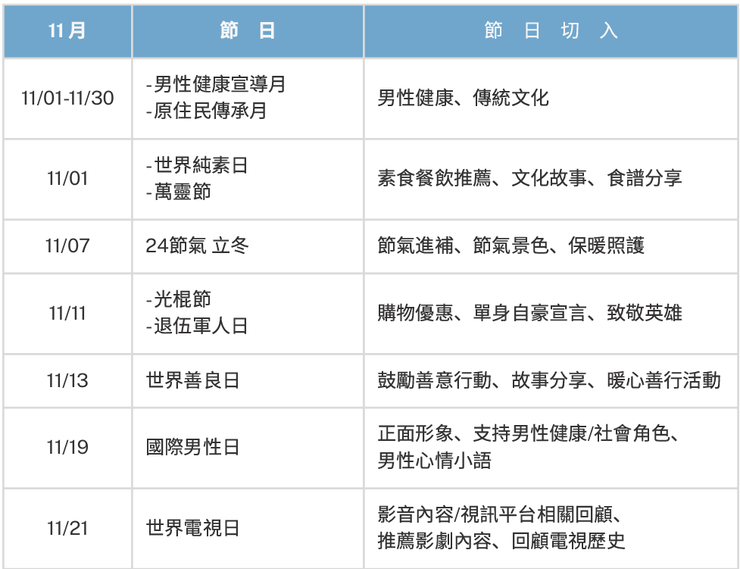740x569 pixels.
Task: Click the 素食餐飲推薦 description cell
Action: pyautogui.click(x=530, y=179)
